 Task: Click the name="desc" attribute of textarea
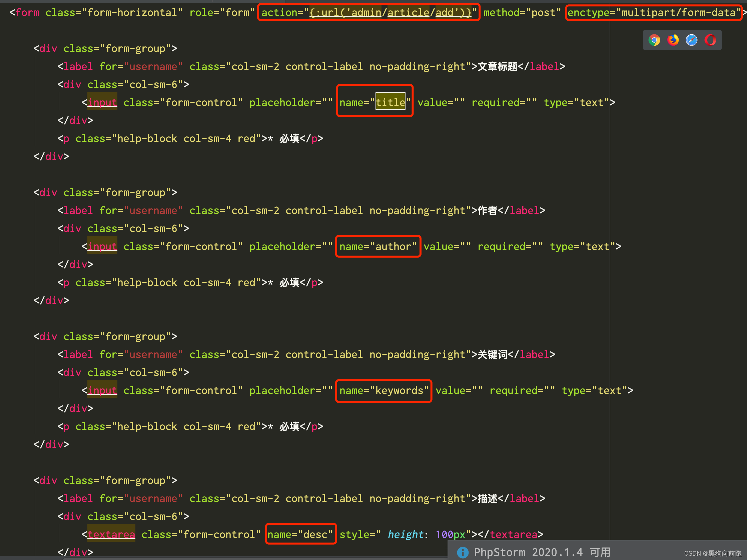point(300,534)
